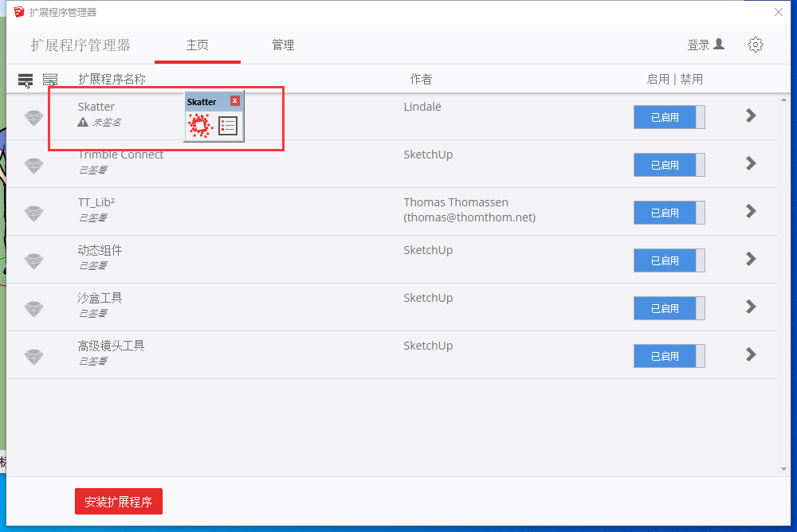Toggle the 已启用 switch for Trimble Connect
Image resolution: width=797 pixels, height=532 pixels.
[x=669, y=165]
